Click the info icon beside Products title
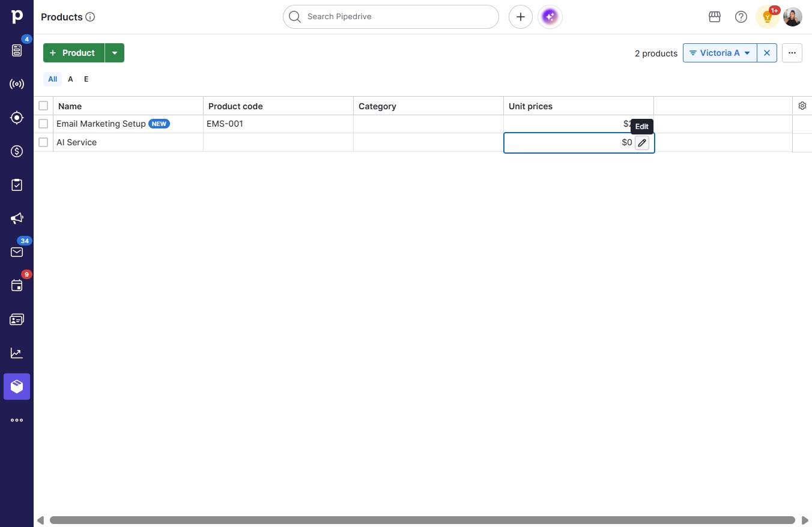Image resolution: width=812 pixels, height=527 pixels. click(90, 17)
